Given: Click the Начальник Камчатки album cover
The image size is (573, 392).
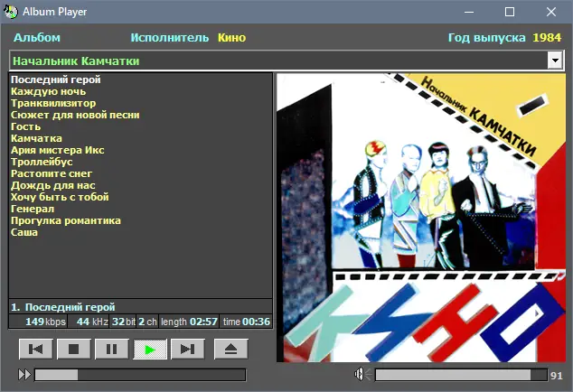Looking at the screenshot, I should (x=421, y=218).
